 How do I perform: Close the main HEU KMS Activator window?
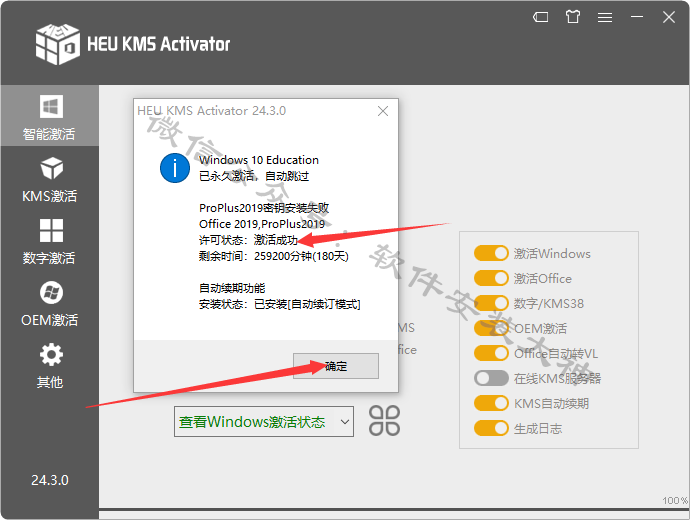pos(669,17)
